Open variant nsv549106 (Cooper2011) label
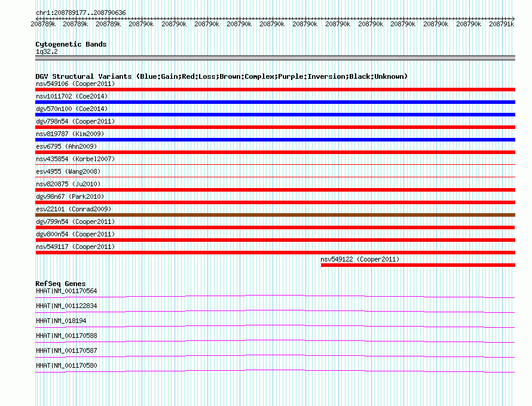532x406 pixels. tap(75, 84)
